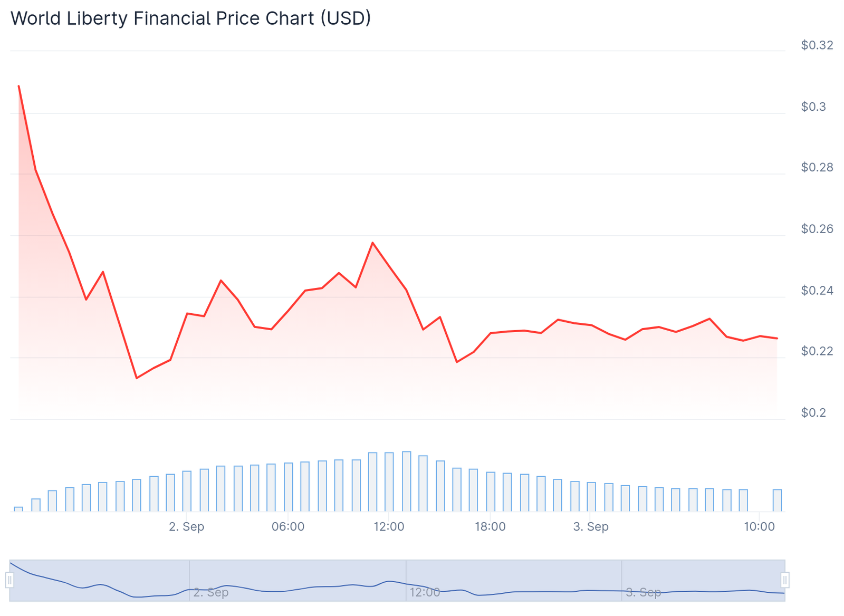The height and width of the screenshot is (616, 844).
Task: Click the 10:00 x-axis time label
Action: click(x=759, y=526)
